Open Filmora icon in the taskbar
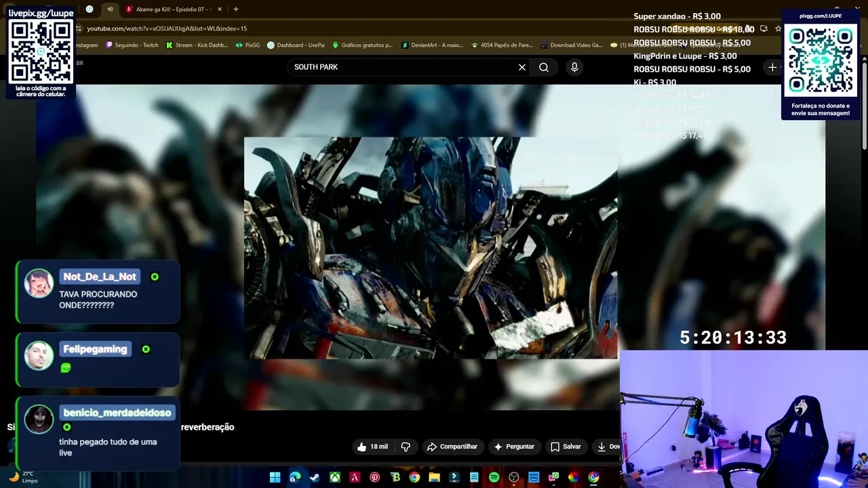Viewport: 868px width, 488px height. click(x=454, y=477)
